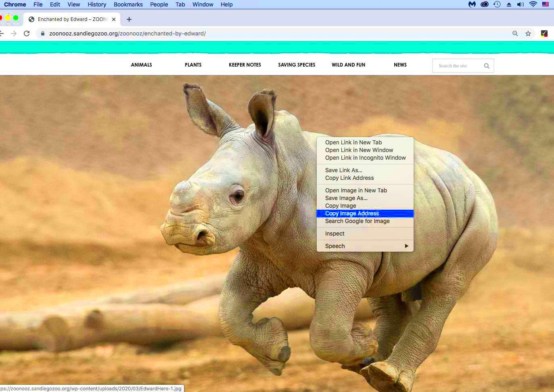Reload the page with the refresh icon
Screen dimensions: 554x392
point(27,33)
